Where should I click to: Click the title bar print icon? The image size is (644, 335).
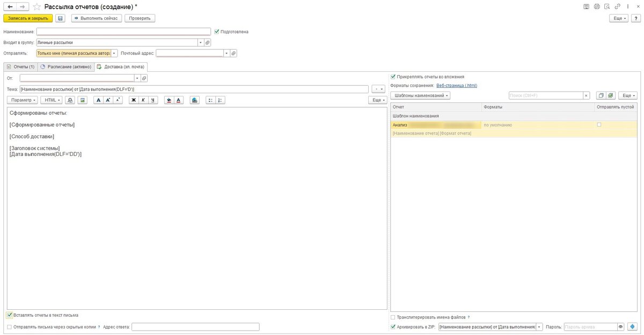pyautogui.click(x=596, y=6)
